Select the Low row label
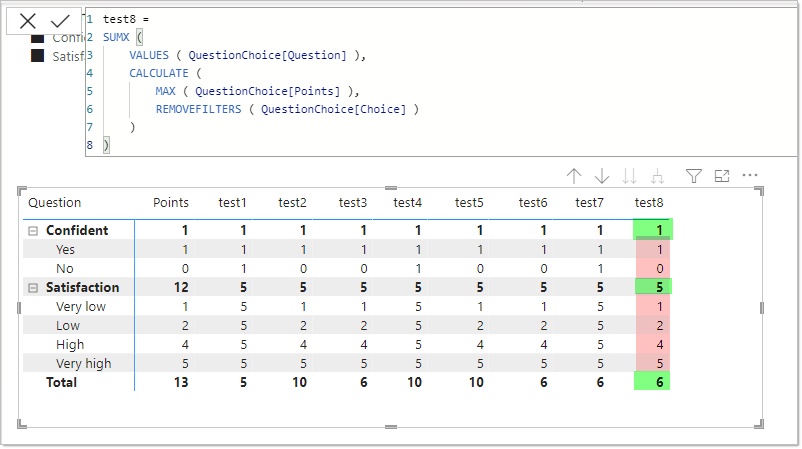The image size is (802, 449). coord(68,326)
